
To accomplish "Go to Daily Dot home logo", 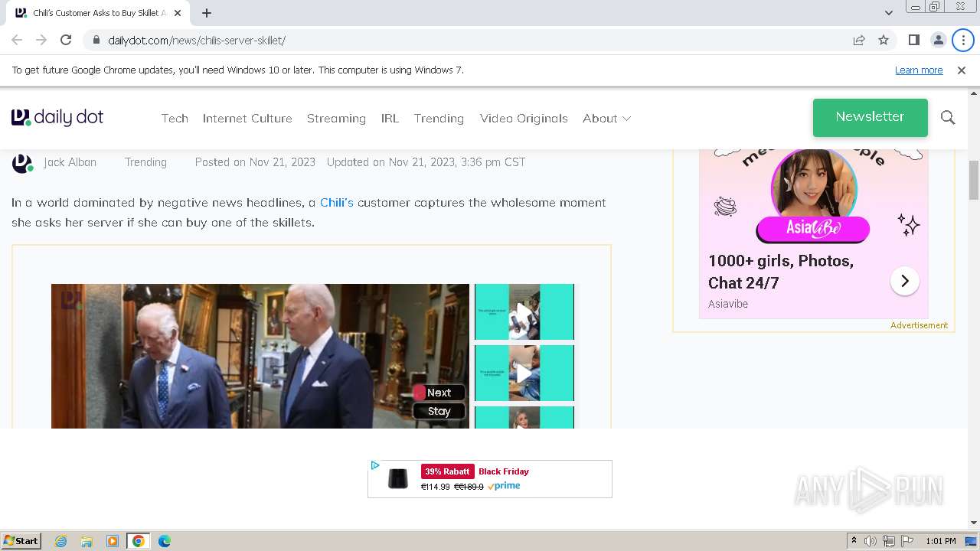I will pos(57,117).
